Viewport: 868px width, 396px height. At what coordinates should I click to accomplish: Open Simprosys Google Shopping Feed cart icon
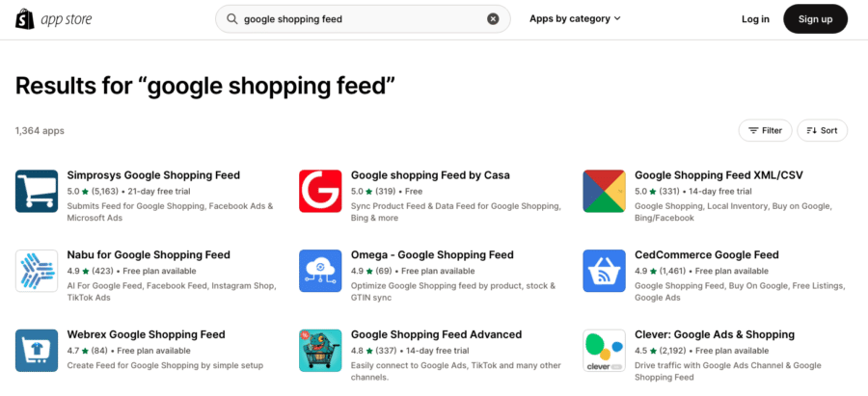[x=37, y=192]
